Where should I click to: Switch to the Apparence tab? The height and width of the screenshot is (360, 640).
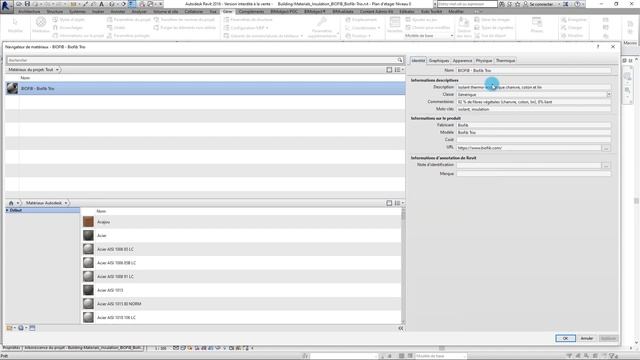click(x=462, y=60)
